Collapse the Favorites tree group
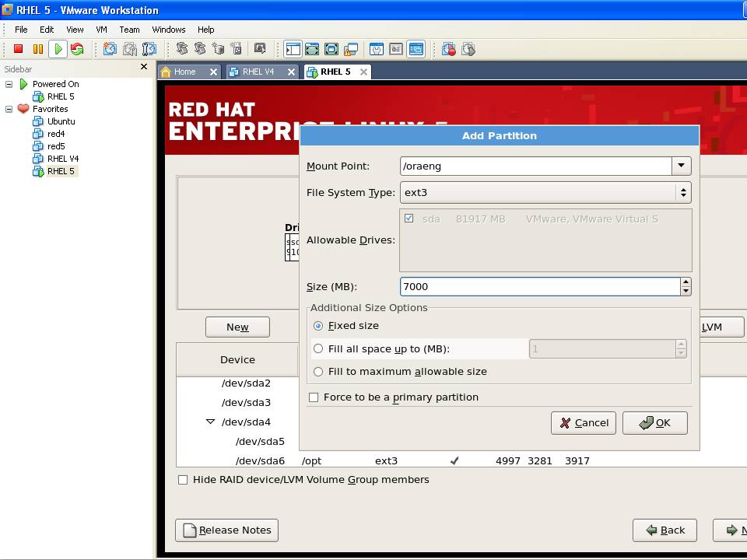The height and width of the screenshot is (560, 747). [x=9, y=109]
